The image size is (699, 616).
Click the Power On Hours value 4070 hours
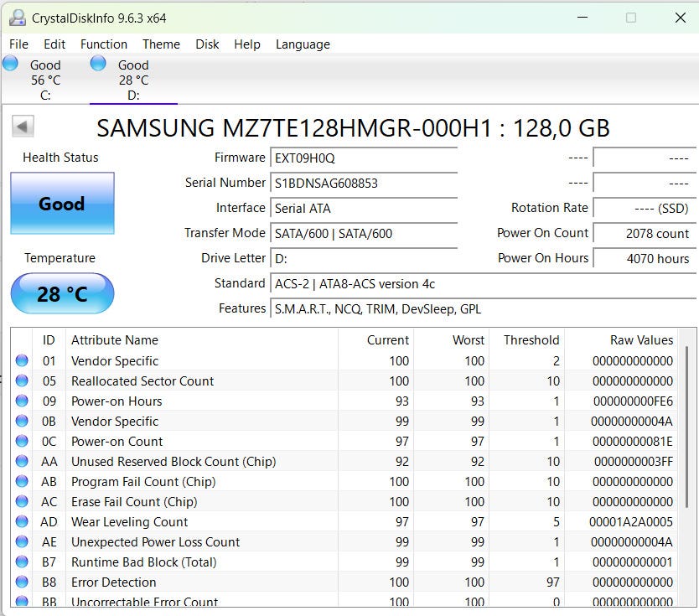pyautogui.click(x=645, y=258)
